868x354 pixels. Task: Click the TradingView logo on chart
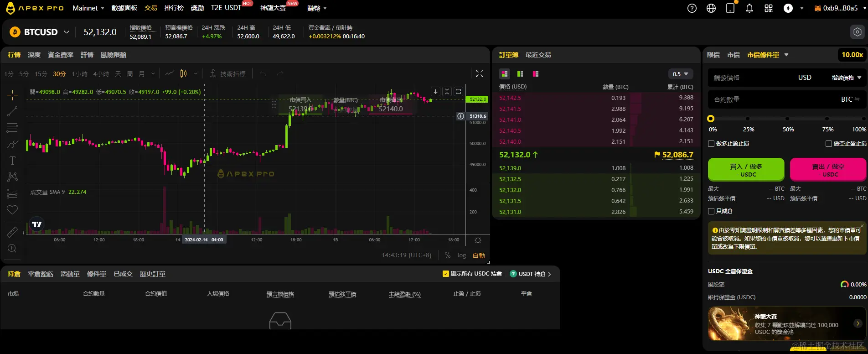point(37,224)
